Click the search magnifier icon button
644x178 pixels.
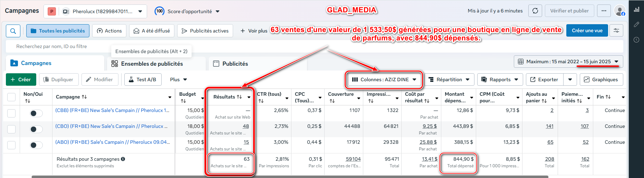(13, 31)
